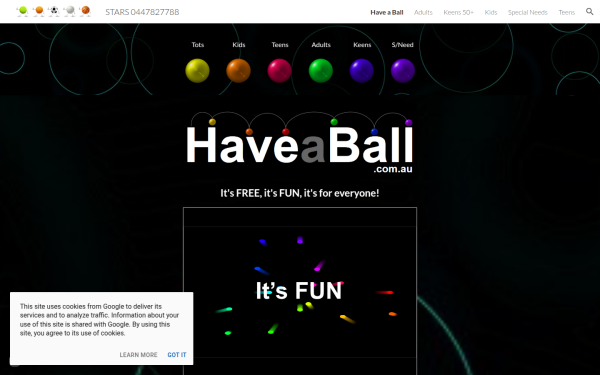Click the Keens label above blue ball
This screenshot has height=375, width=600.
click(x=362, y=45)
